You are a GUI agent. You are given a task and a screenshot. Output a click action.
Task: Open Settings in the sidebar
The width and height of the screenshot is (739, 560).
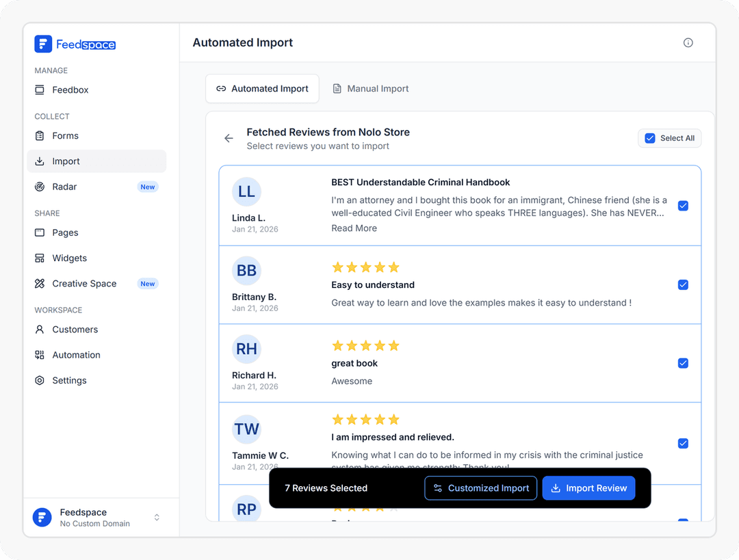(x=96, y=380)
